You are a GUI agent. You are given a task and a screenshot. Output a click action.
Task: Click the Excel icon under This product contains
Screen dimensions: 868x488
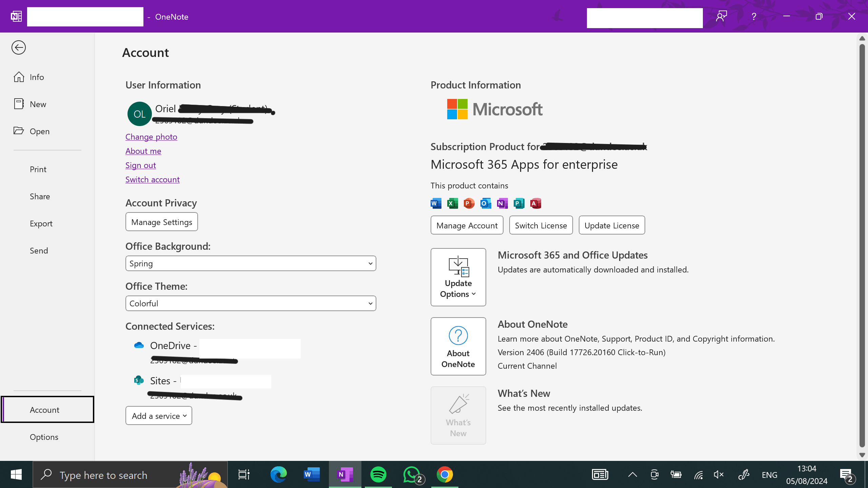tap(453, 203)
